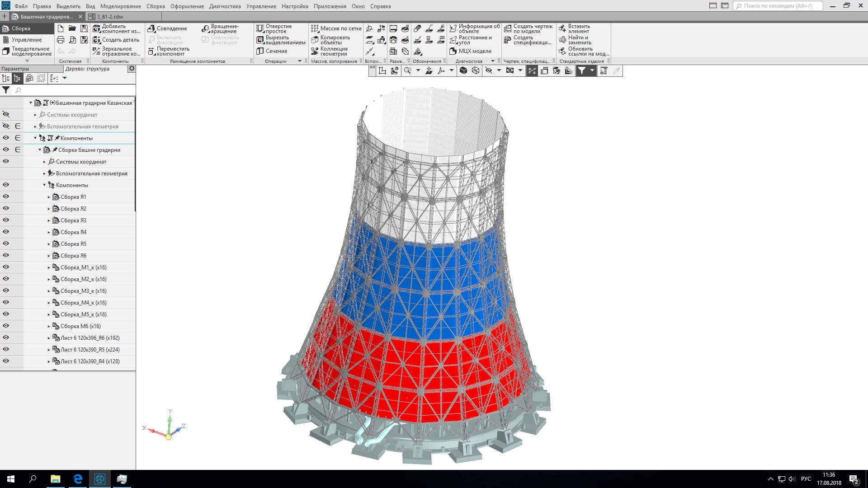Click the Совпадение mate tool

tap(167, 28)
